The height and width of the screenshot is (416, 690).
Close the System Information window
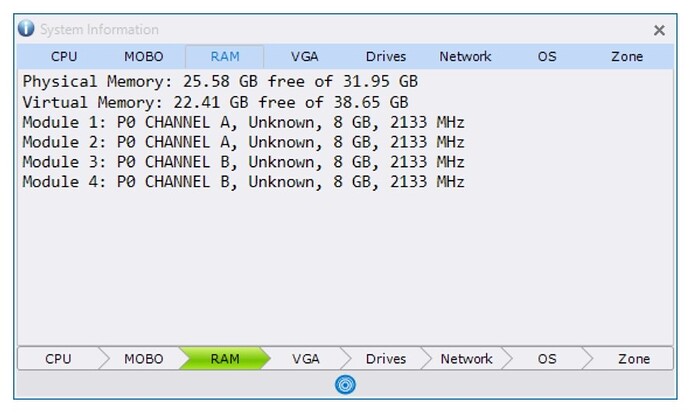point(659,30)
